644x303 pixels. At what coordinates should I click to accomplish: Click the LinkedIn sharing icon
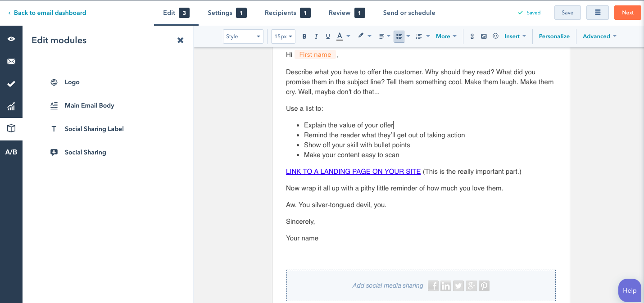point(446,285)
